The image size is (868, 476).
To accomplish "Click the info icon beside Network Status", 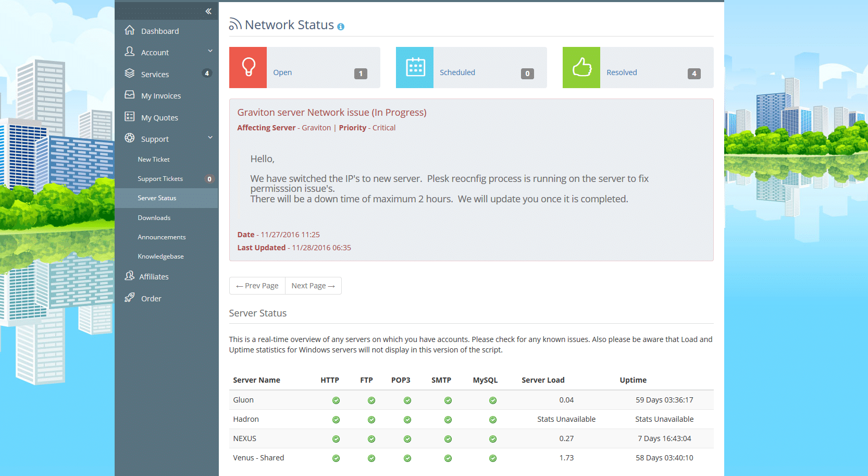I will (341, 27).
